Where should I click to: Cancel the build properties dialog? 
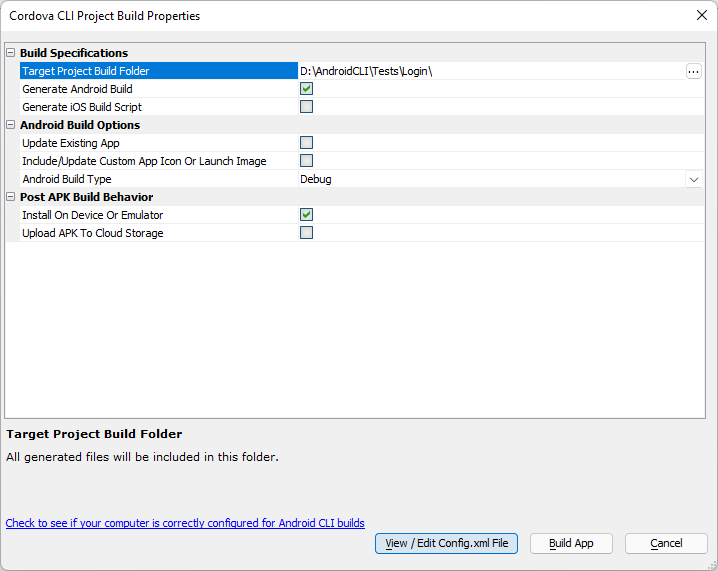666,544
